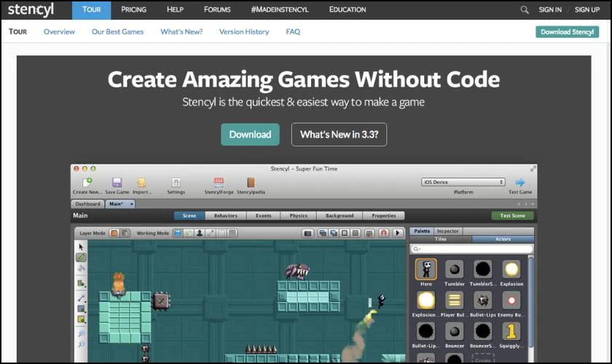The width and height of the screenshot is (612, 364).
Task: Click the What's New in 3.3? button
Action: [x=340, y=135]
